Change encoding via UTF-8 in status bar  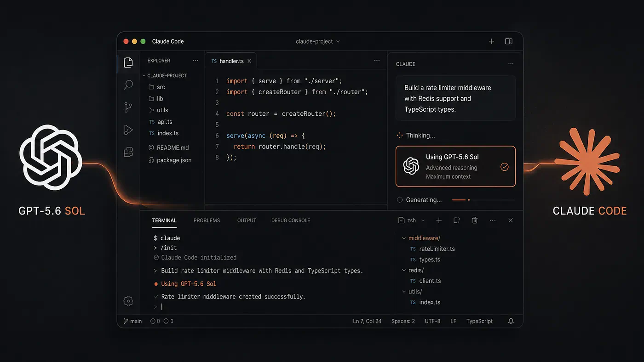(x=432, y=321)
